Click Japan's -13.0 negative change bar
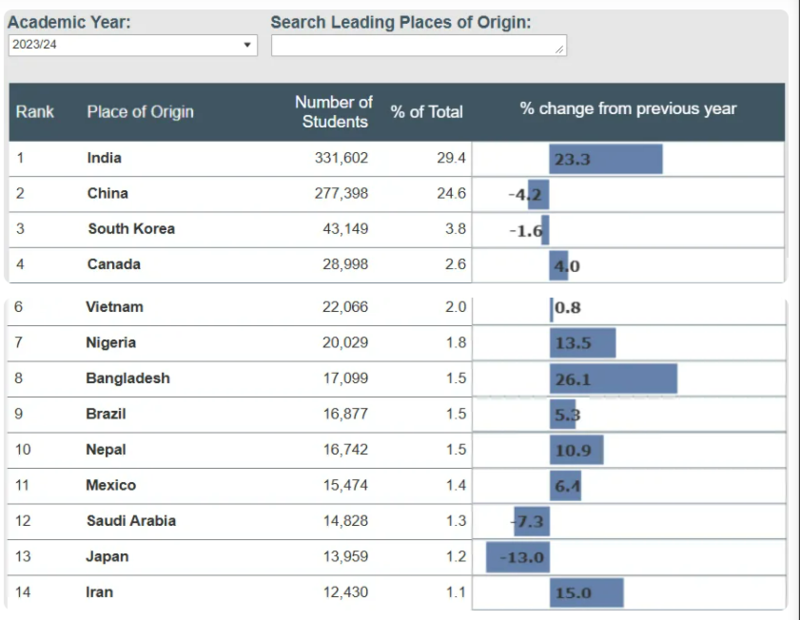The image size is (800, 620). tap(518, 557)
